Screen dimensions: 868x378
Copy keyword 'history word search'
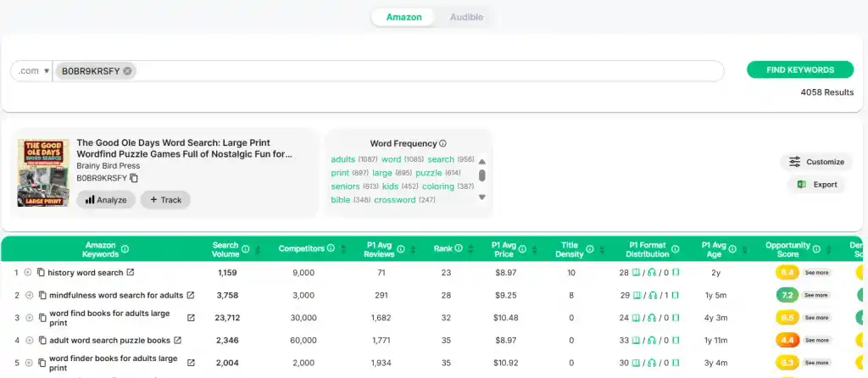pos(41,272)
